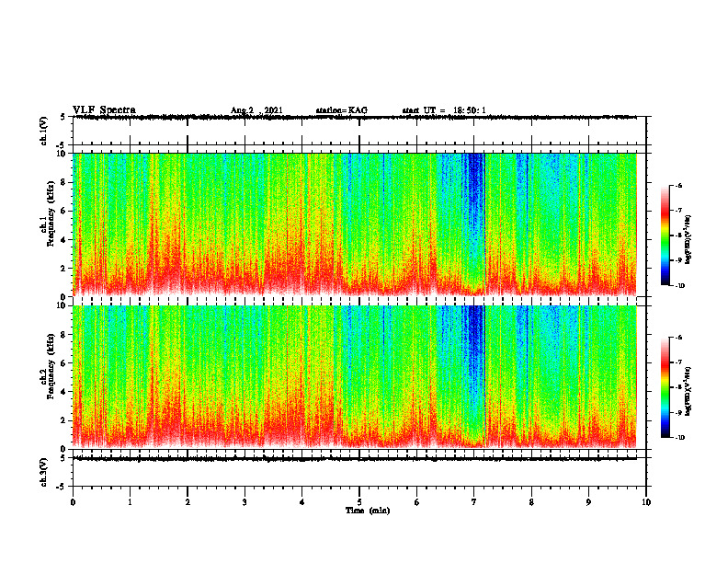Viewport: 728px width, 563px height.
Task: Click time axis tick label "9"
Action: (588, 502)
